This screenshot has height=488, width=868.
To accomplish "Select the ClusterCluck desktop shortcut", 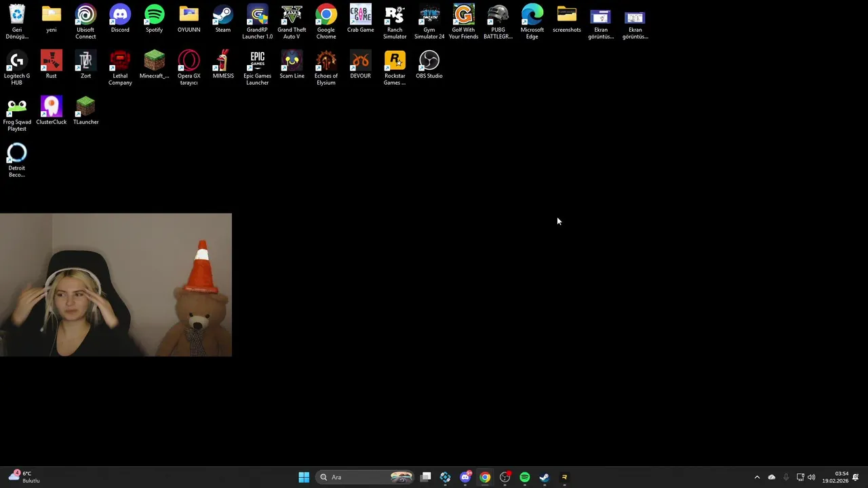I will 52,111.
